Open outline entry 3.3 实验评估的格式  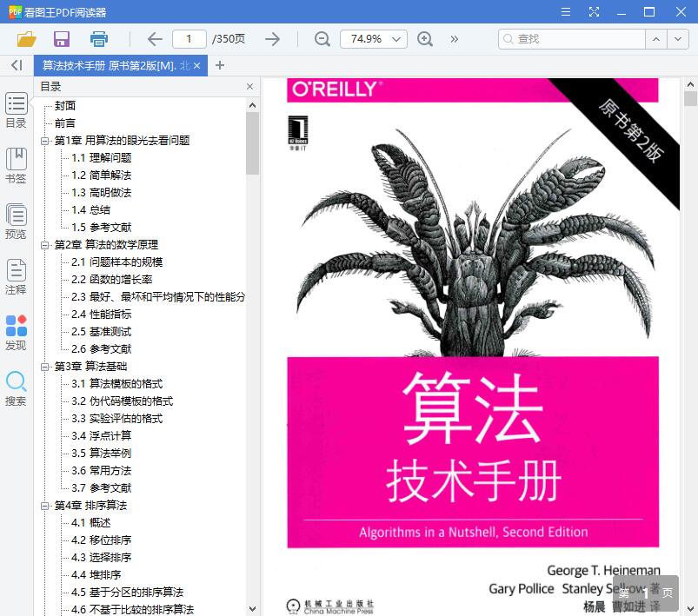coord(117,418)
